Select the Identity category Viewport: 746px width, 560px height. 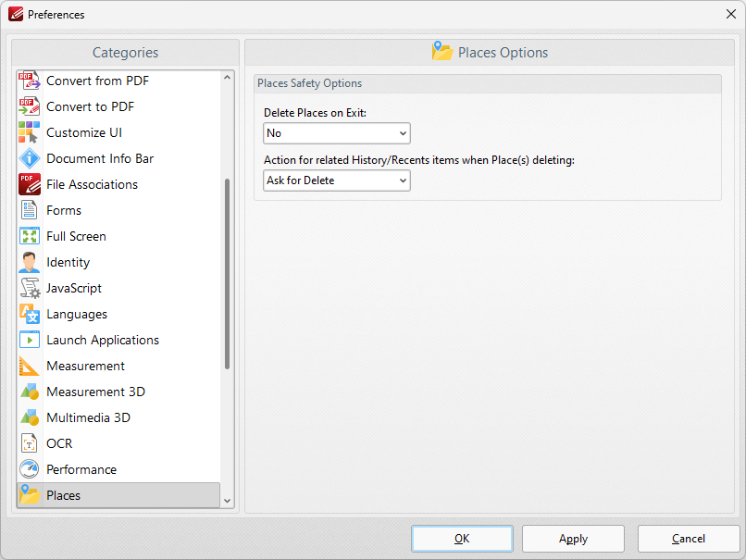point(118,262)
